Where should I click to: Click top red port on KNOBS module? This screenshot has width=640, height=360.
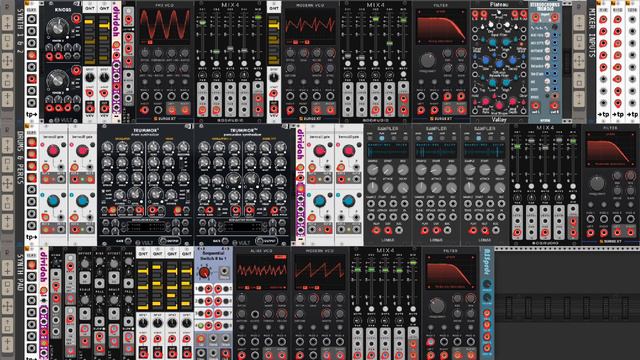tap(76, 18)
